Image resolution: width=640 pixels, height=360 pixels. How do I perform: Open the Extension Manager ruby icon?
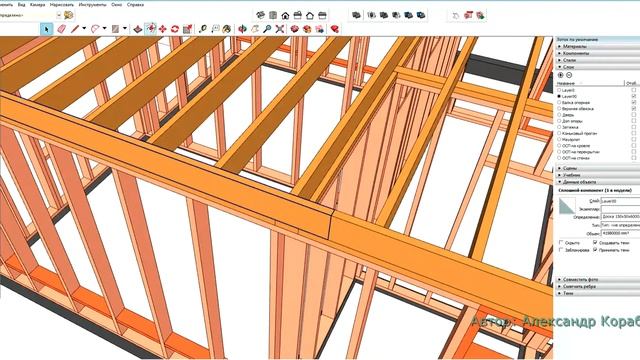point(335,29)
